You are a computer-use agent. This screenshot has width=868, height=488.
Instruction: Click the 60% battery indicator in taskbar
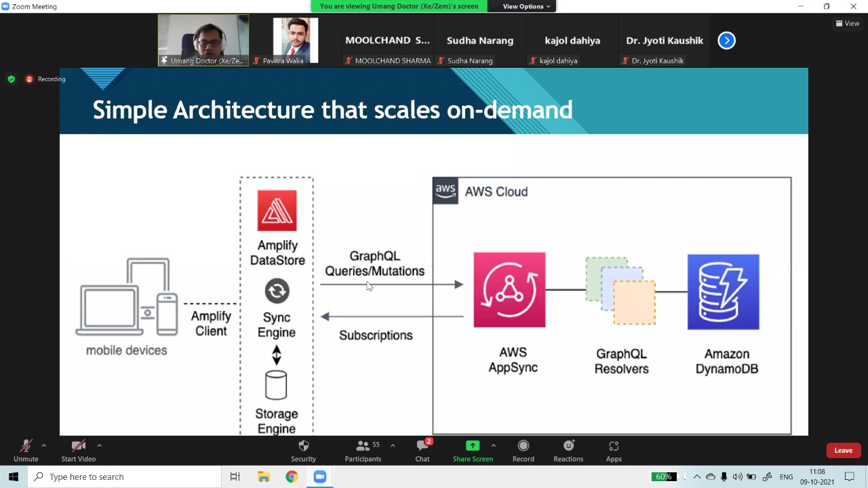663,476
